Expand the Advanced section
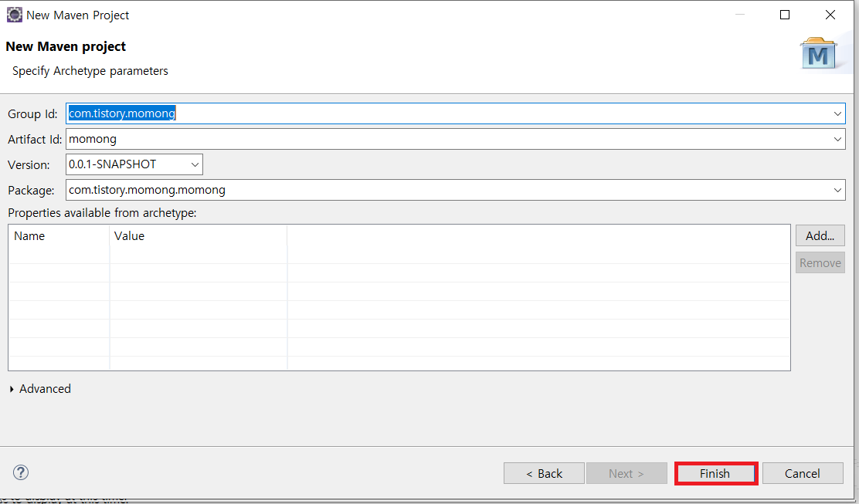859x504 pixels. (12, 388)
